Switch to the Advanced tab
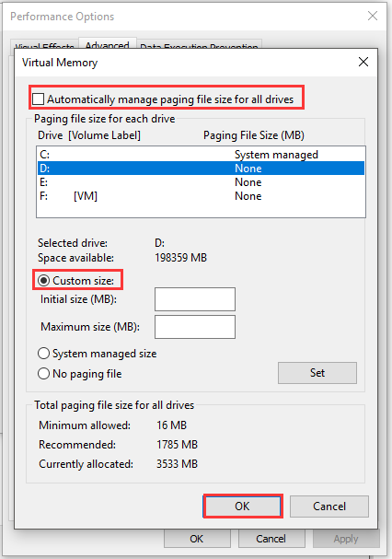The height and width of the screenshot is (559, 392). [x=108, y=45]
